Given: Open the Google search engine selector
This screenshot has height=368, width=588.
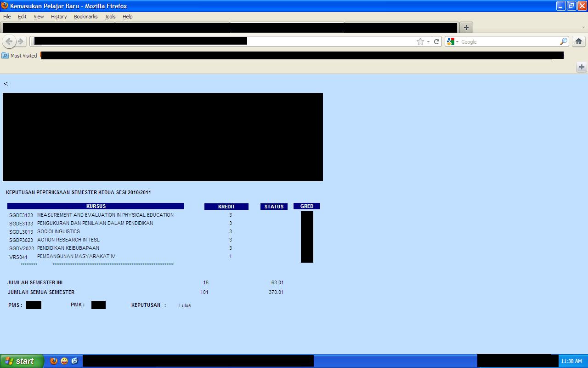Looking at the screenshot, I should click(x=452, y=41).
